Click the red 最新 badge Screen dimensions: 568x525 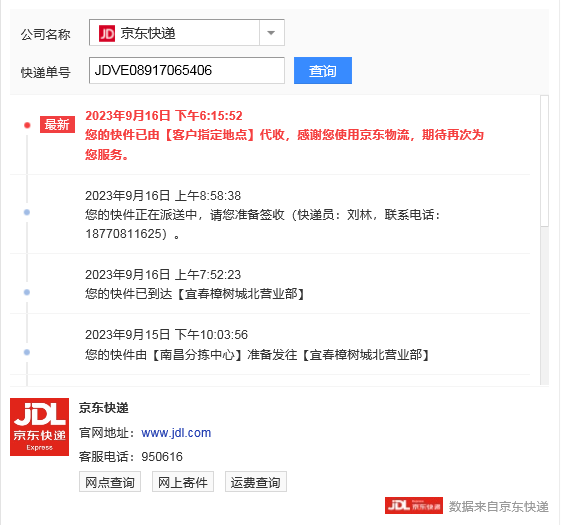57,124
